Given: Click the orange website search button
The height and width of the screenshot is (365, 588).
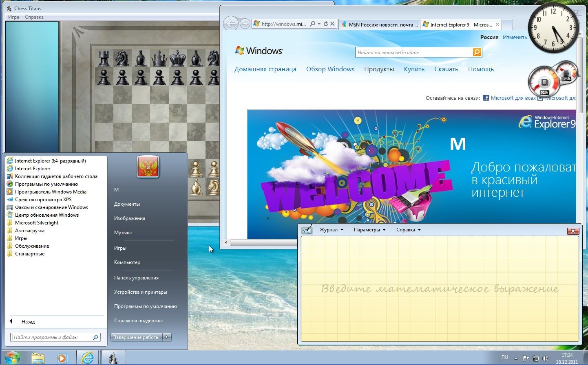Looking at the screenshot, I should [477, 52].
